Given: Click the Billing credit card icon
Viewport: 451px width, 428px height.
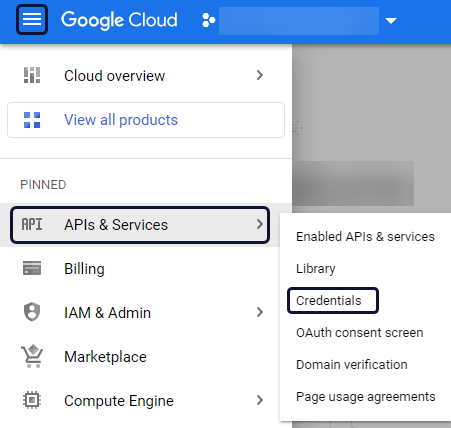Looking at the screenshot, I should click(32, 268).
